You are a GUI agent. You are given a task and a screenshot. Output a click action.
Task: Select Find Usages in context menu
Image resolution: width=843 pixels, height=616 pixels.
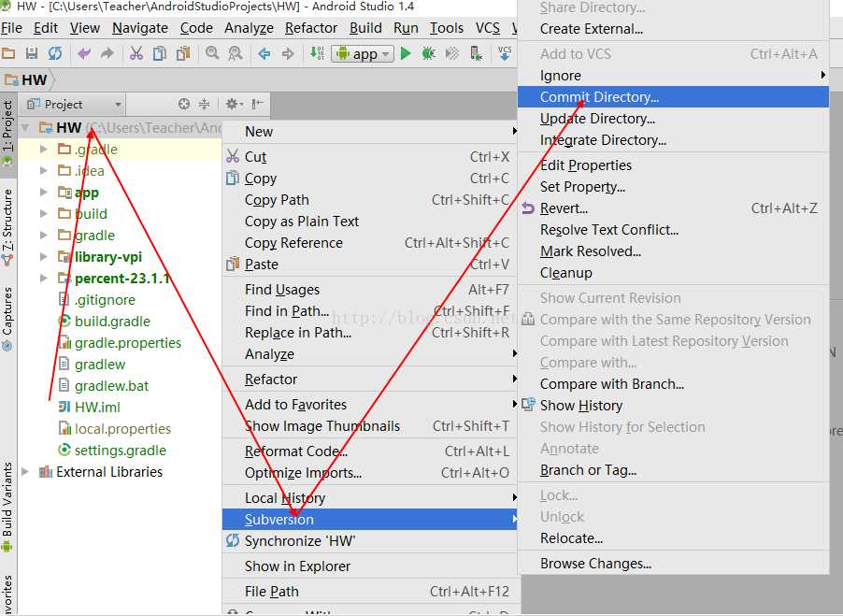tap(370, 289)
